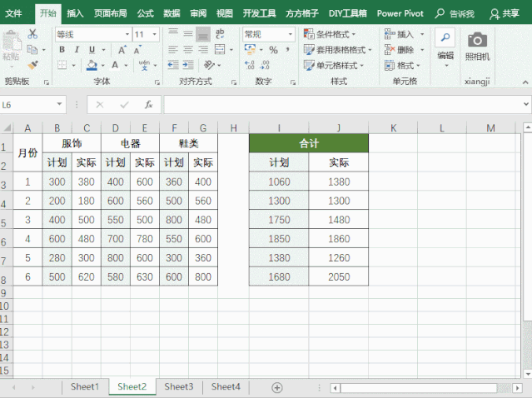Toggle Bold formatting

click(62, 49)
